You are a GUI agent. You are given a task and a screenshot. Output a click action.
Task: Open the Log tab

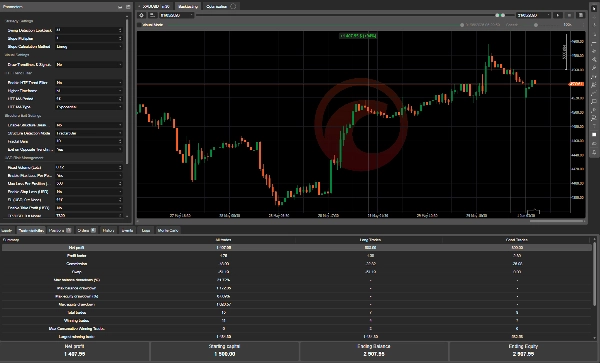pyautogui.click(x=146, y=230)
